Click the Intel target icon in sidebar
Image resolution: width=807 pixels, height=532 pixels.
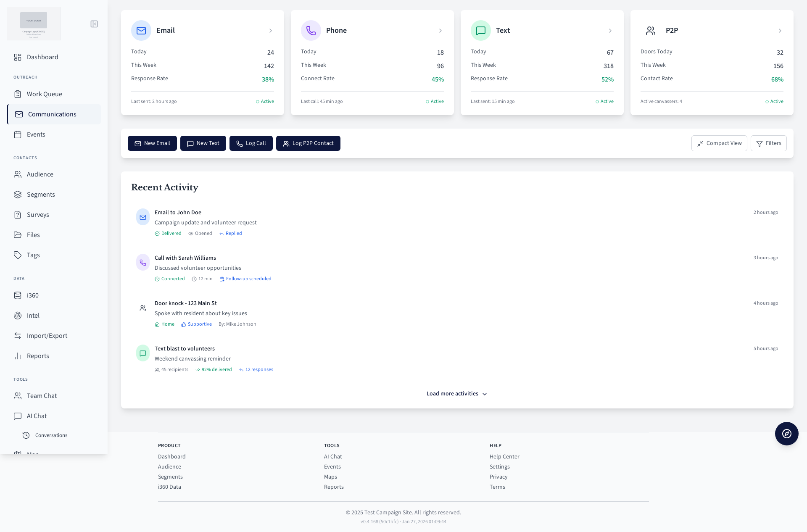[x=18, y=316]
